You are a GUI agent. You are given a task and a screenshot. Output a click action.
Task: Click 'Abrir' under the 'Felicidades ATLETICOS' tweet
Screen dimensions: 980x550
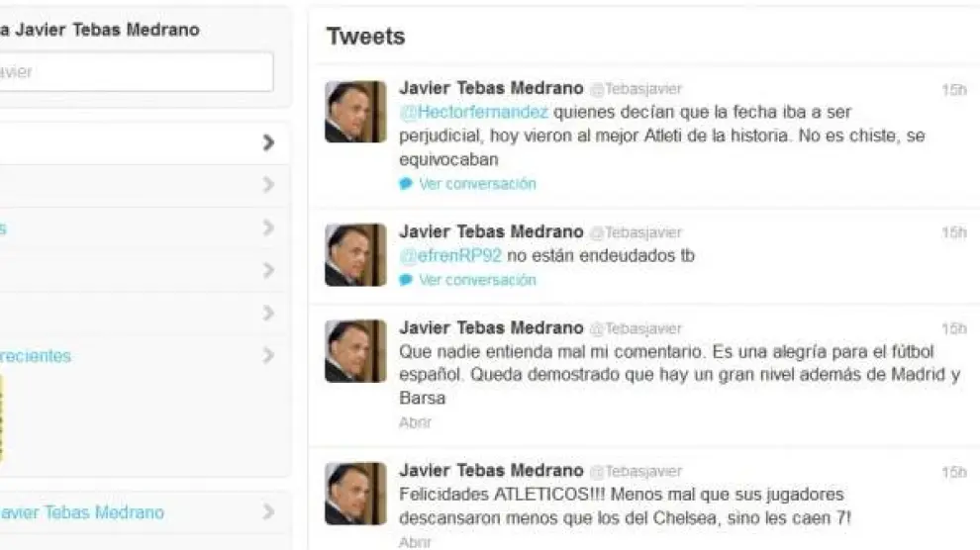click(416, 542)
